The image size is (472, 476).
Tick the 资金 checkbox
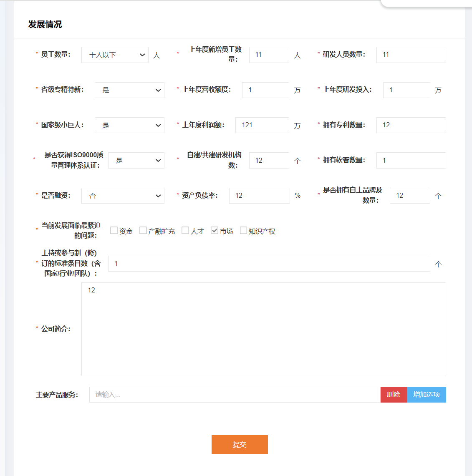pyautogui.click(x=114, y=230)
